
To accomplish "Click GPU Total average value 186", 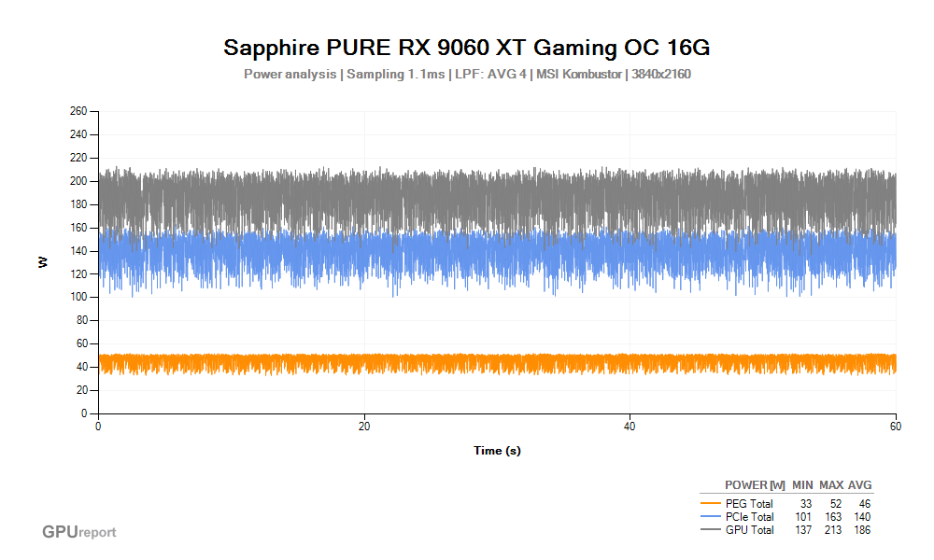I will point(862,530).
